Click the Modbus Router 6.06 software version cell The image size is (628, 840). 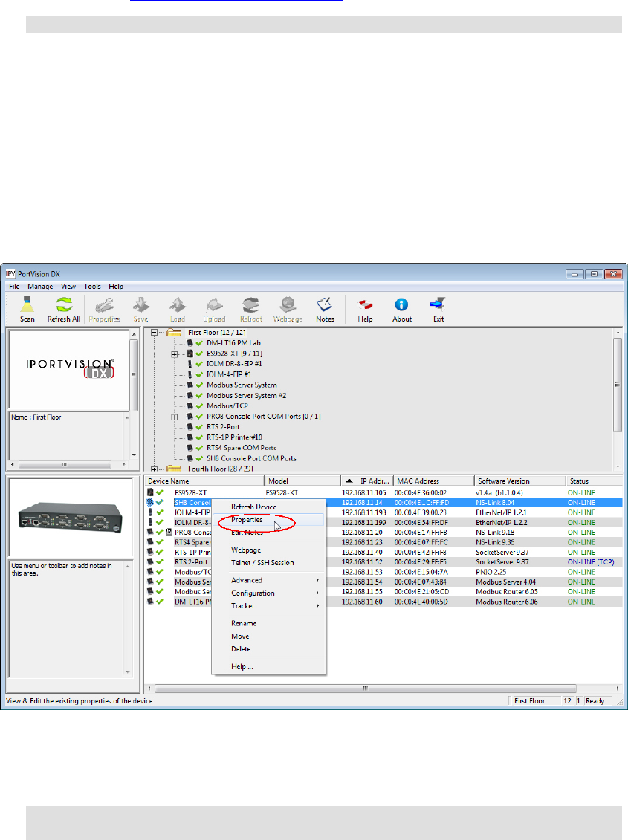point(507,602)
